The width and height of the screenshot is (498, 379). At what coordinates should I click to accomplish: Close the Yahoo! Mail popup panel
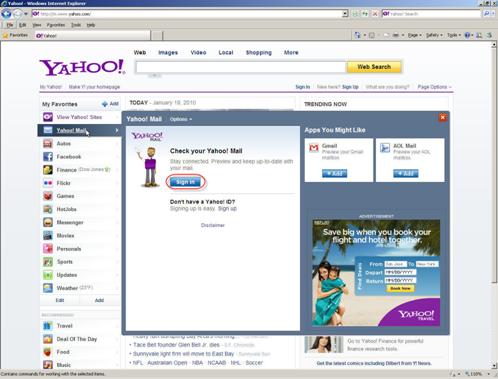(x=443, y=117)
